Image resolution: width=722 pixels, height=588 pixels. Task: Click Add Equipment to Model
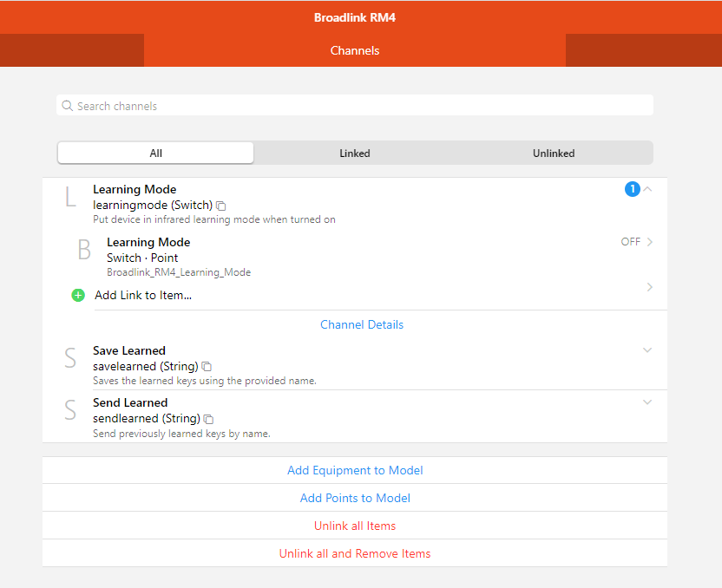click(x=355, y=470)
